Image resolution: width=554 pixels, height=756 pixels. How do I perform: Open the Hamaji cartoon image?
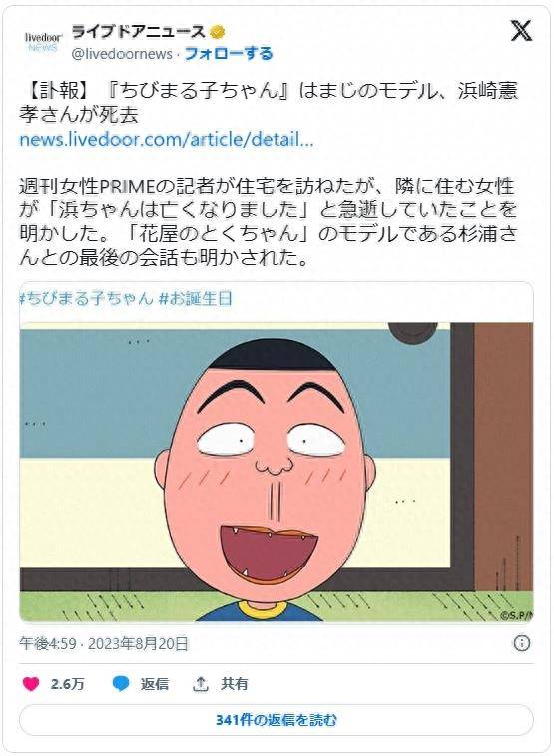[277, 472]
